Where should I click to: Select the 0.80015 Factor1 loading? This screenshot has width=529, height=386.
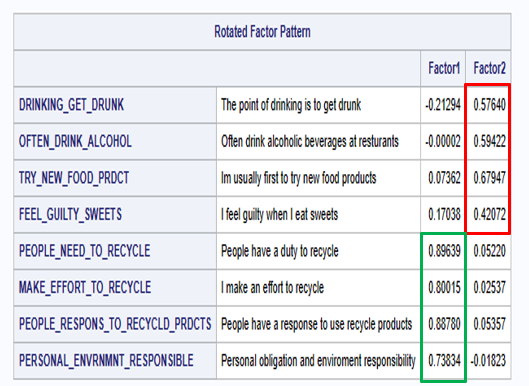point(444,287)
